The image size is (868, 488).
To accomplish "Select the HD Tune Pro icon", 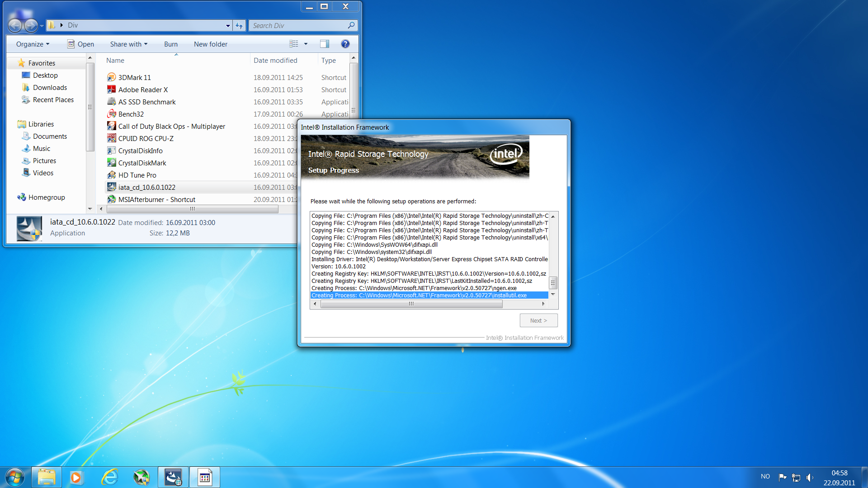I will (x=111, y=175).
